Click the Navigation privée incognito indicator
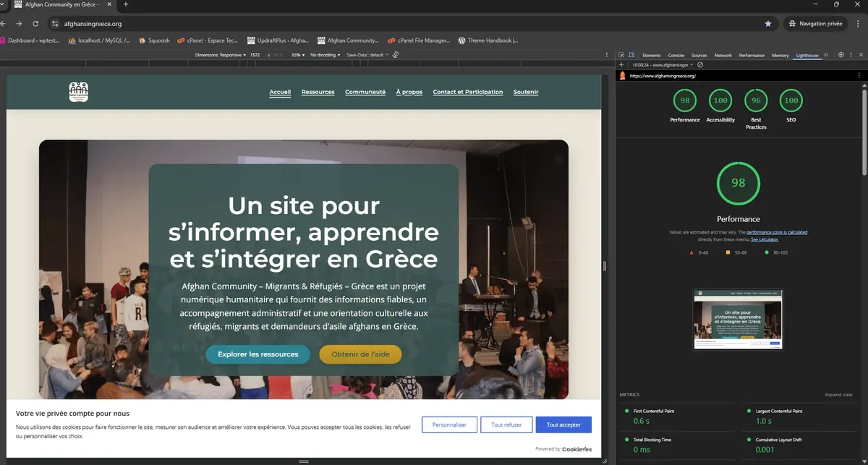This screenshot has width=868, height=465. [816, 23]
